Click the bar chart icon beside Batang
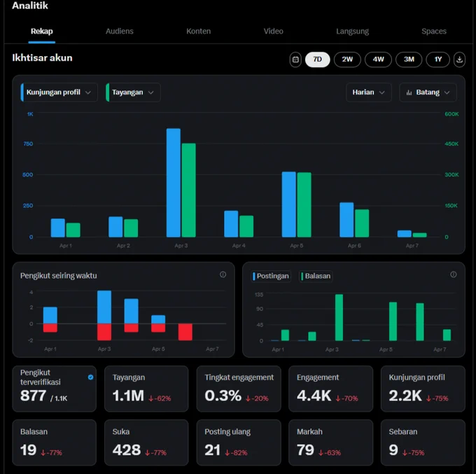The image size is (476, 474). pyautogui.click(x=409, y=92)
